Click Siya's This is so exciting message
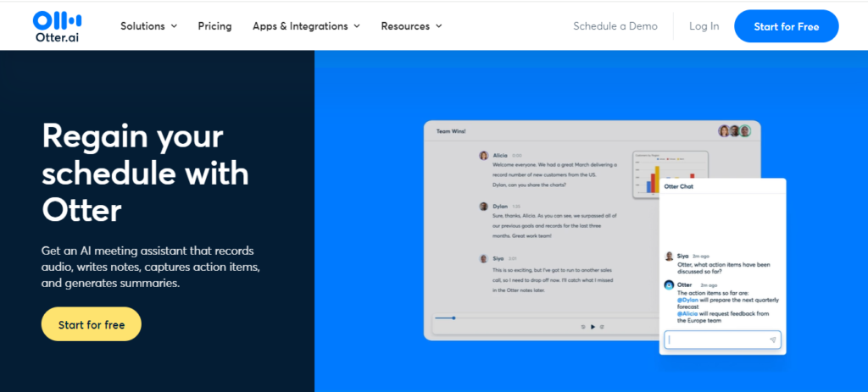868x392 pixels. [554, 280]
